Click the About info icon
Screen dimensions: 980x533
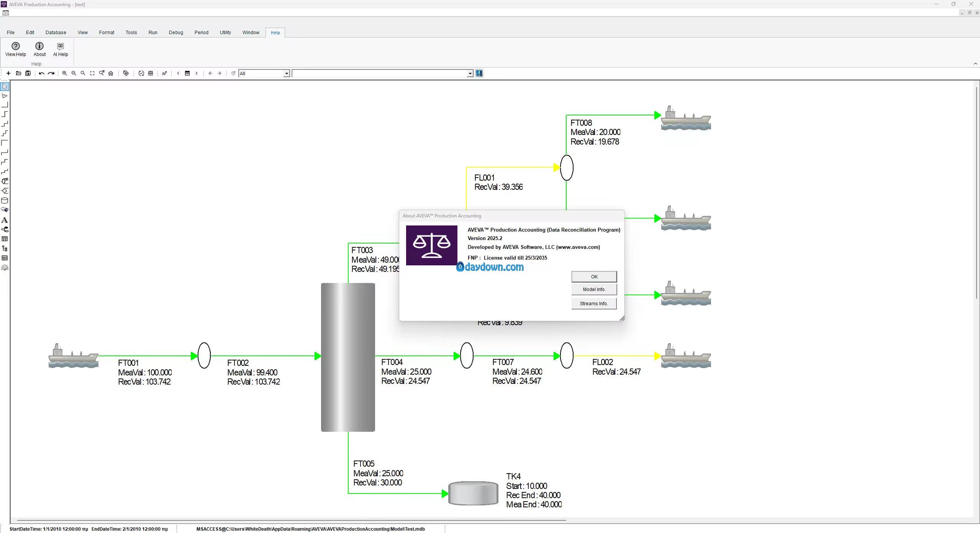pos(39,46)
